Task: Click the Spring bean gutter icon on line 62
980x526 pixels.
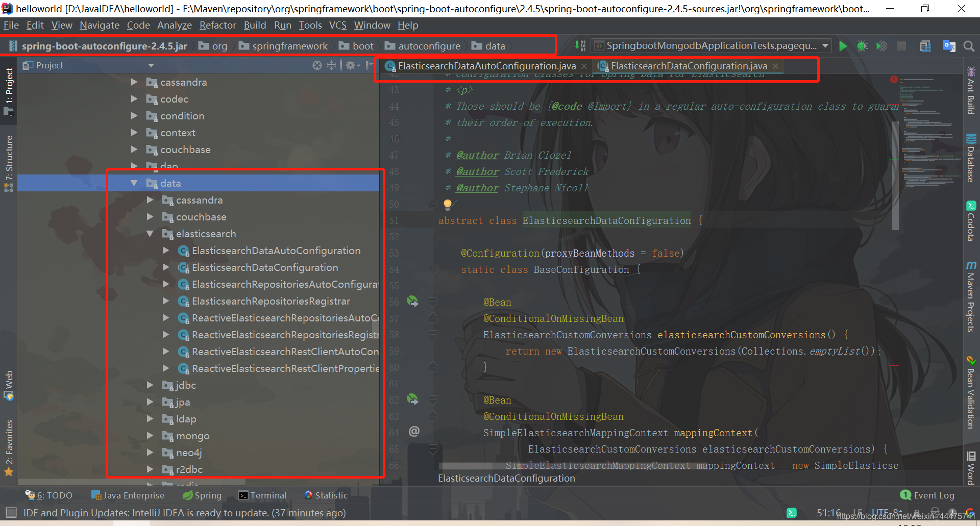Action: coord(412,399)
